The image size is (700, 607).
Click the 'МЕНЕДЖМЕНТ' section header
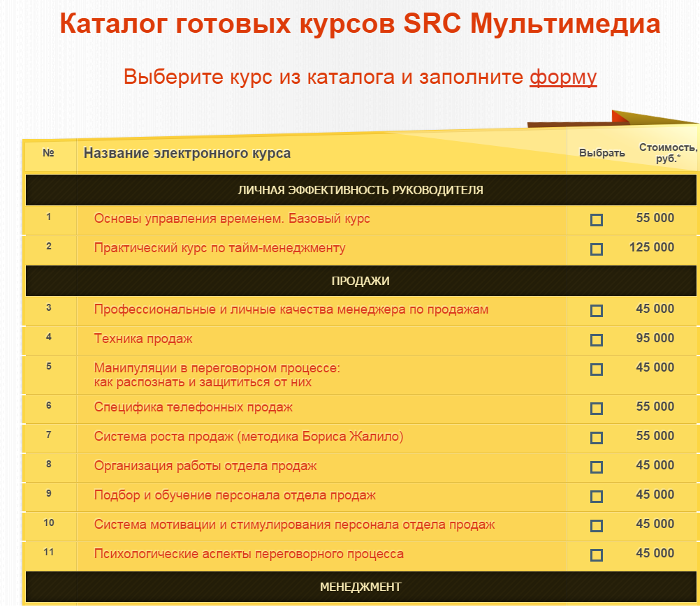click(x=360, y=587)
